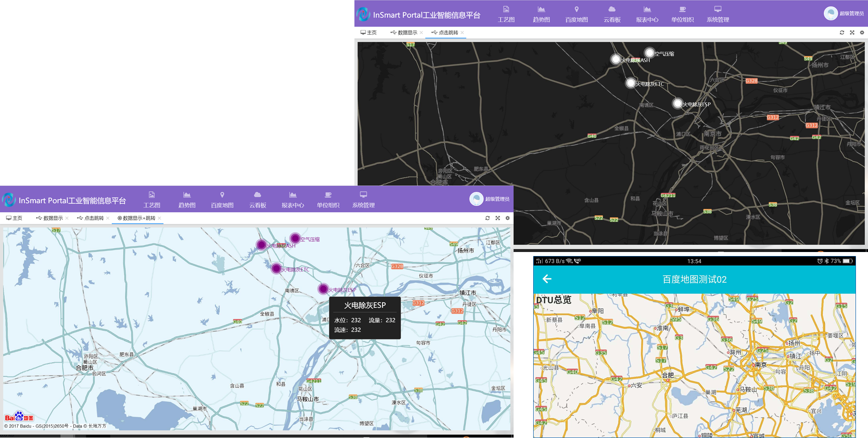Close the 数据显示+跳转 tab in light map window
This screenshot has height=438, width=868.
pos(160,218)
